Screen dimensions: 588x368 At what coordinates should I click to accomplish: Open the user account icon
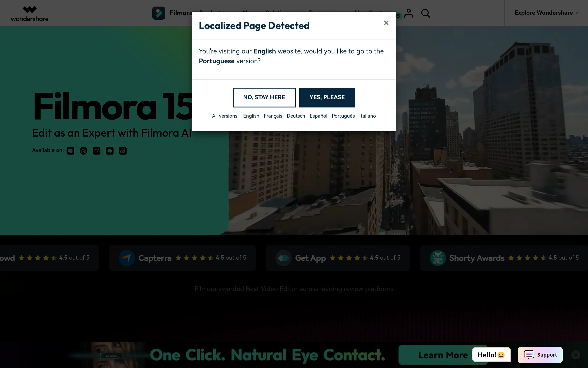[x=409, y=13]
